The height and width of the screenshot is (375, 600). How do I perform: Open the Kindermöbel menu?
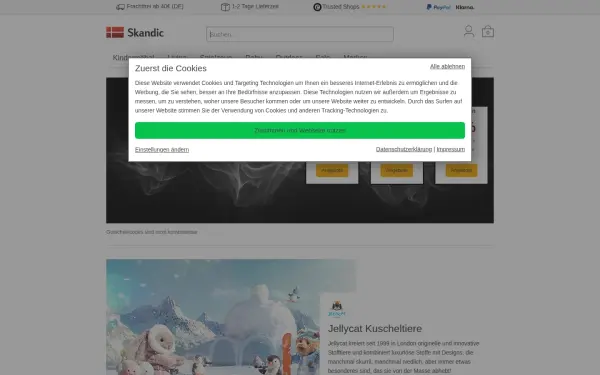click(x=134, y=57)
